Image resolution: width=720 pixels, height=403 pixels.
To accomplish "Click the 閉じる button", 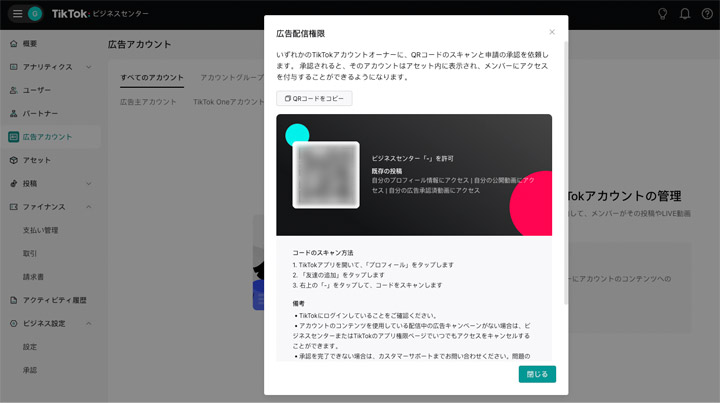I will pos(537,374).
